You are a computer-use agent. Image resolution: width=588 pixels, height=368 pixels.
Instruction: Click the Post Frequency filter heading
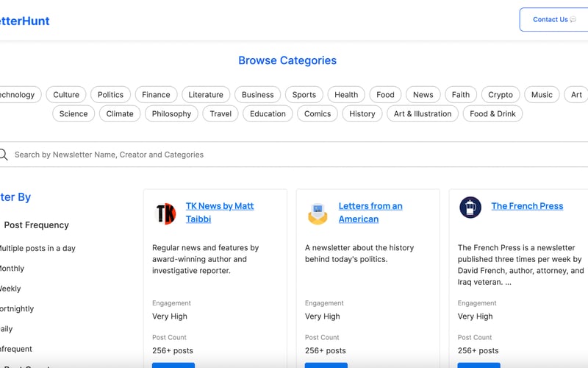pyautogui.click(x=36, y=225)
